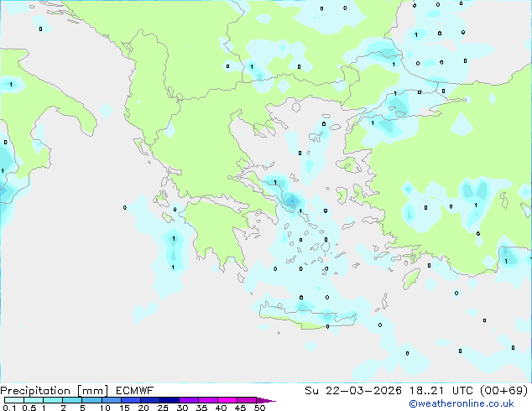The width and height of the screenshot is (532, 411).
Task: Click the '(00+69)' forecast offset text
Action: pos(504,391)
